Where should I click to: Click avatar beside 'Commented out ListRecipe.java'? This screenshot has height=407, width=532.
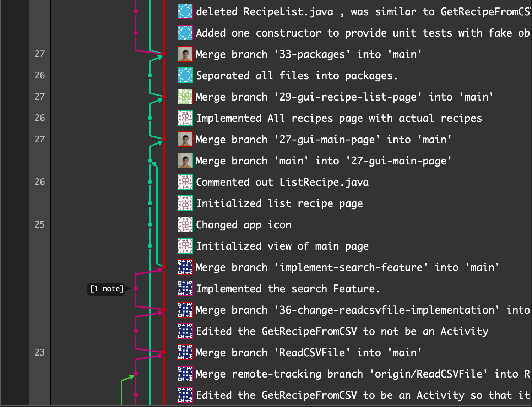(x=185, y=182)
